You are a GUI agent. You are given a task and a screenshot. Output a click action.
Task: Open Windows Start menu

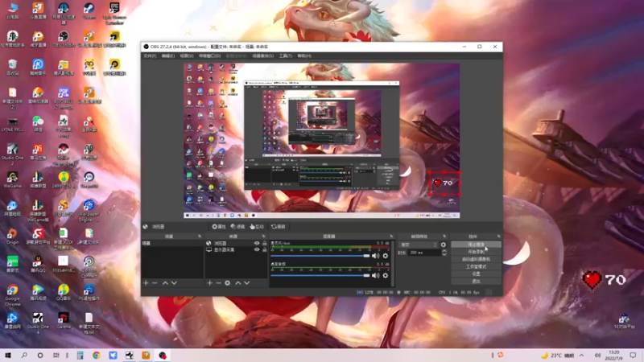pyautogui.click(x=8, y=356)
